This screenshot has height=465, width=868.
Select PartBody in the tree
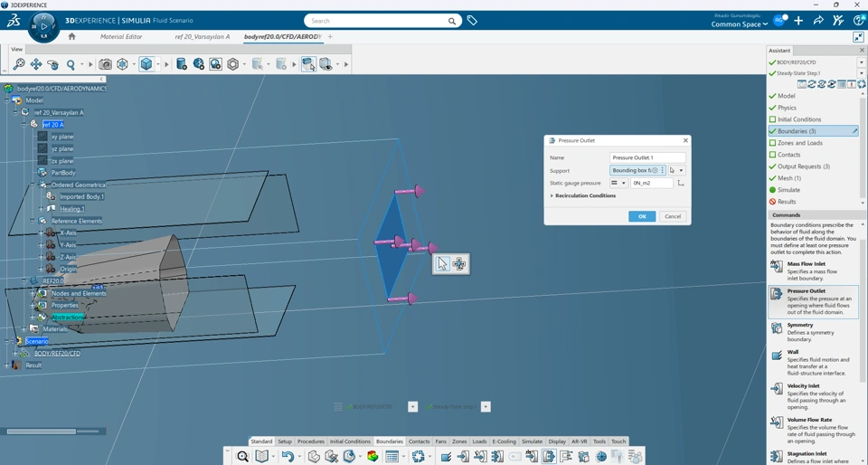click(63, 173)
